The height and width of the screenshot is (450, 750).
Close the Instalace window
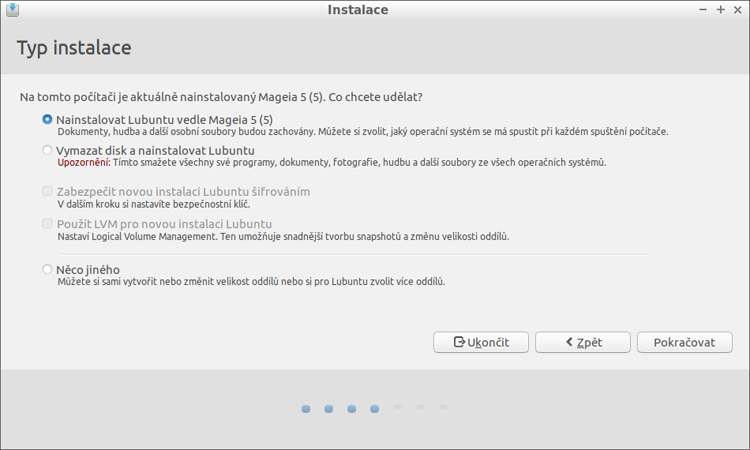pyautogui.click(x=738, y=10)
